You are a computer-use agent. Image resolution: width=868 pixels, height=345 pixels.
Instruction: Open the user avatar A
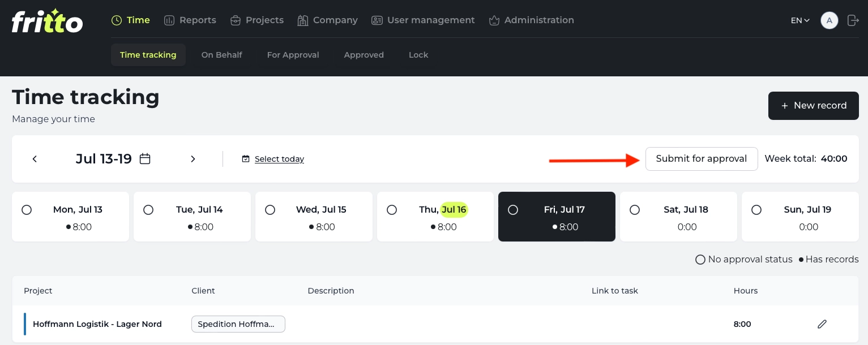click(x=829, y=20)
